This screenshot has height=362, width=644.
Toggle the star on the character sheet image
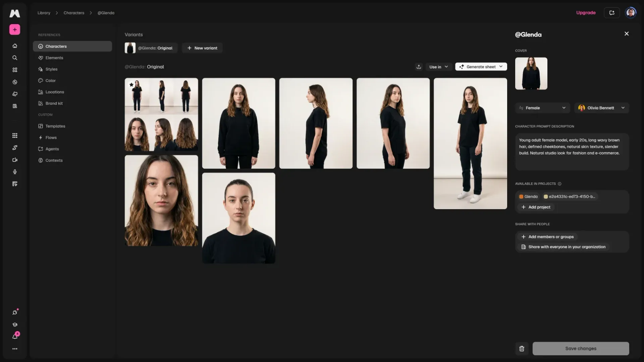[131, 84]
